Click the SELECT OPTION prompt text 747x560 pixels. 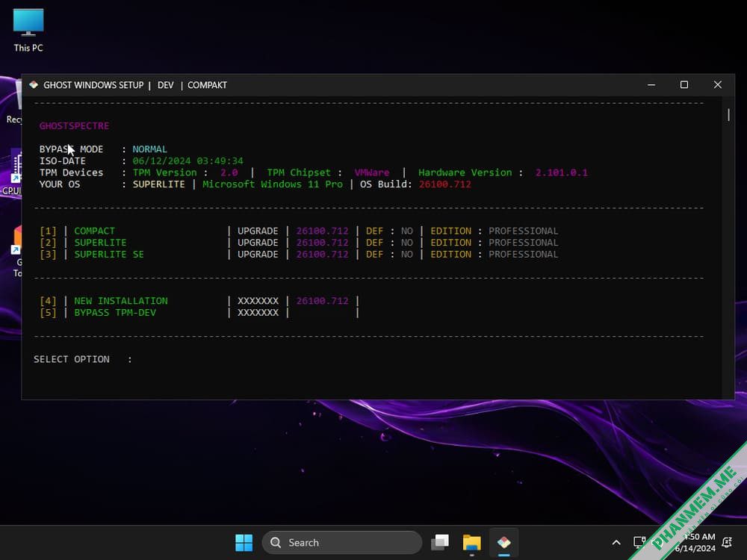pyautogui.click(x=72, y=359)
